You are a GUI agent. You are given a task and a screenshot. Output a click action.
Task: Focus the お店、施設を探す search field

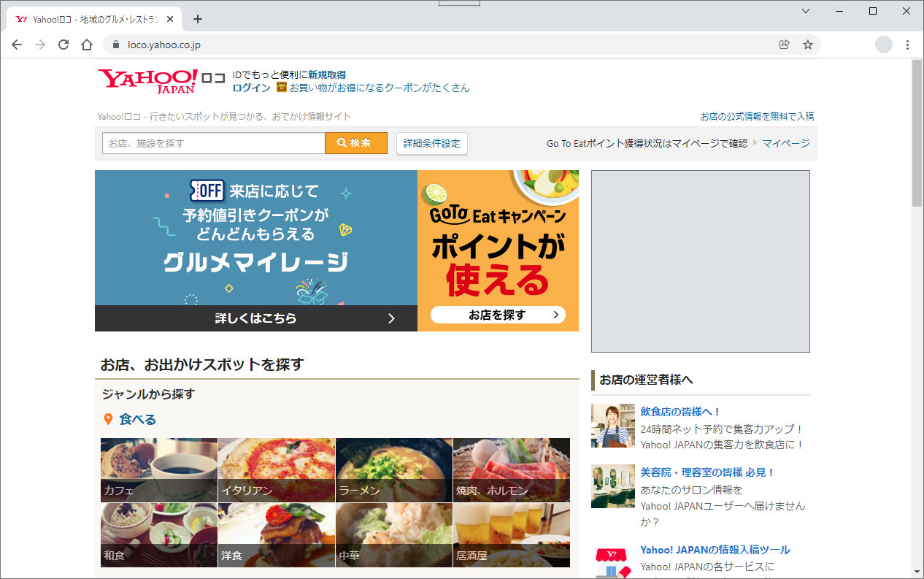214,143
